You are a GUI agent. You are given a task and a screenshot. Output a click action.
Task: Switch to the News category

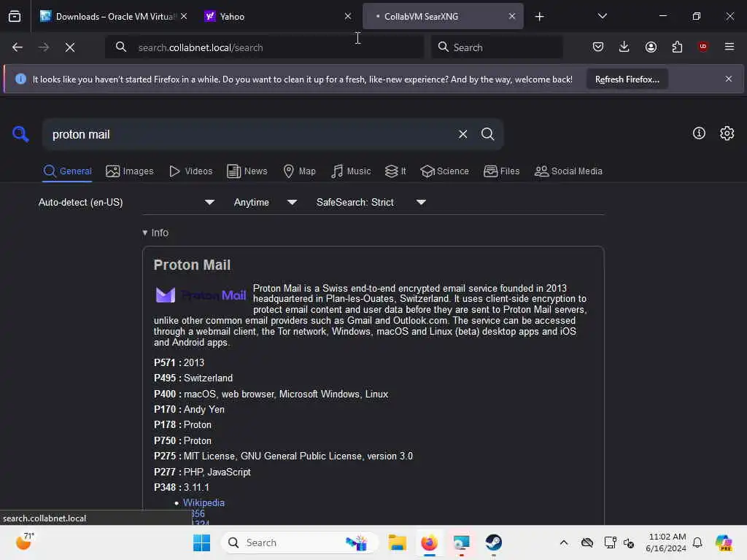[x=247, y=171]
